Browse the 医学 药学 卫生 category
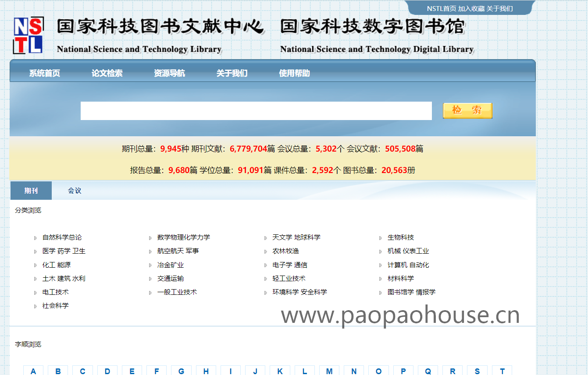The image size is (588, 375). click(x=64, y=251)
